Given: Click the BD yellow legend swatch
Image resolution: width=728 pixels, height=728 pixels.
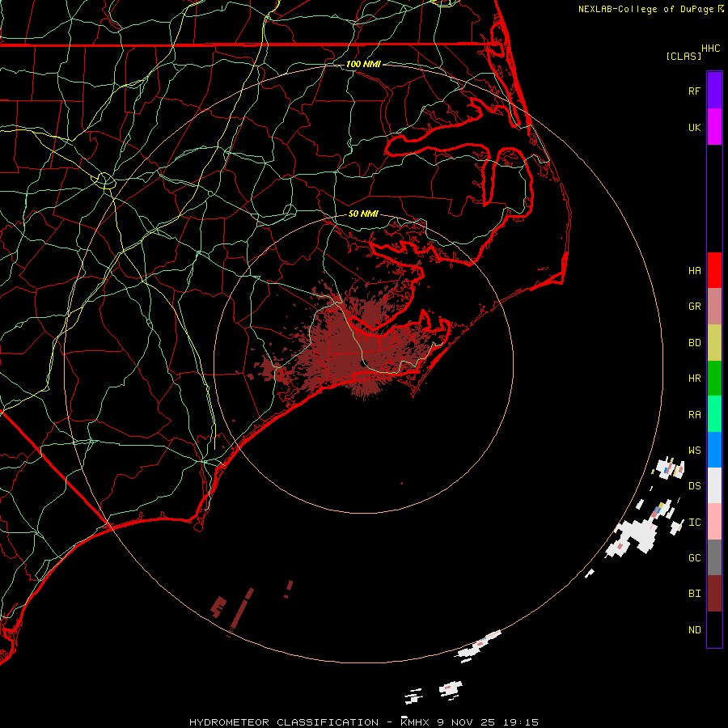Looking at the screenshot, I should click(714, 343).
